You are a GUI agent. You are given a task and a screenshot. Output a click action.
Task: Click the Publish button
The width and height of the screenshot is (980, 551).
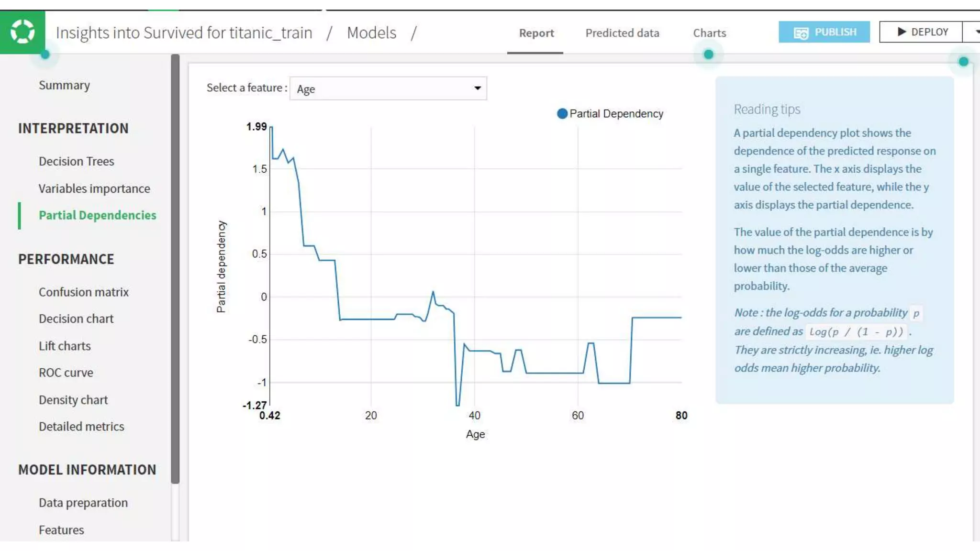[x=824, y=32]
